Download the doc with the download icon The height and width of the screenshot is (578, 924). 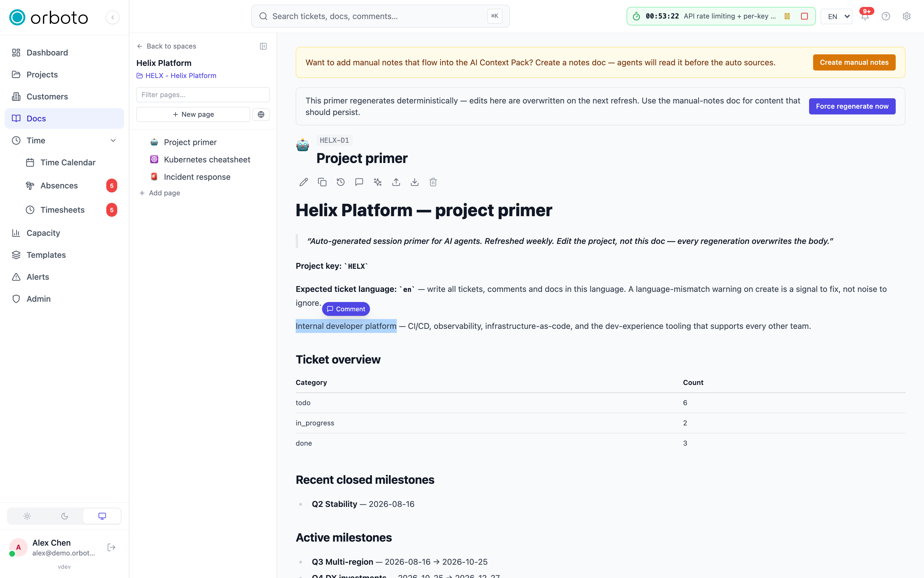(x=415, y=182)
